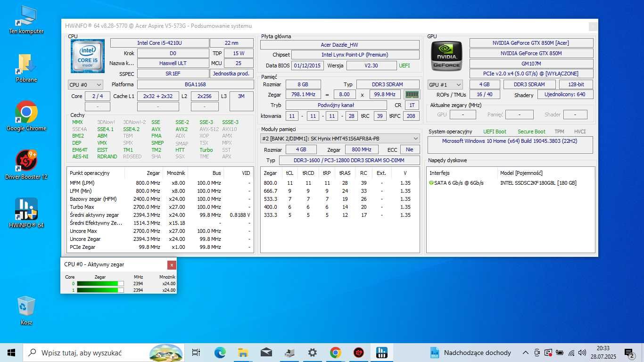Click the clock showing 20:33 in the taskbar

click(x=603, y=348)
